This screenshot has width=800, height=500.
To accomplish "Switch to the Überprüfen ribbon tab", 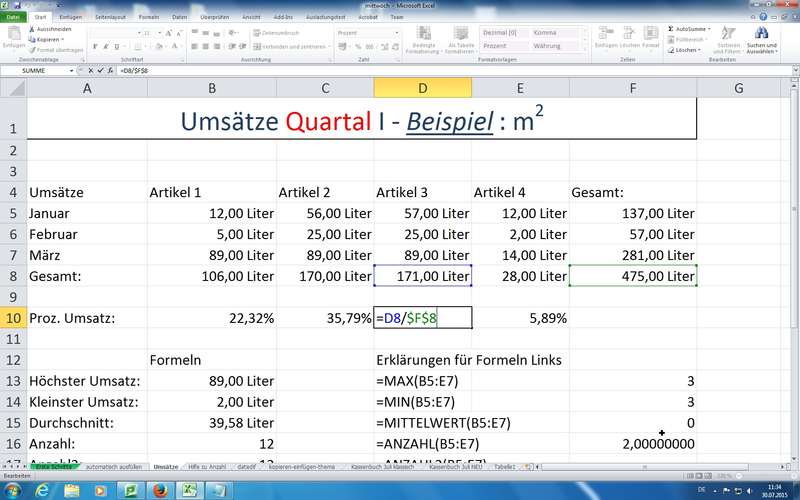I will 214,17.
